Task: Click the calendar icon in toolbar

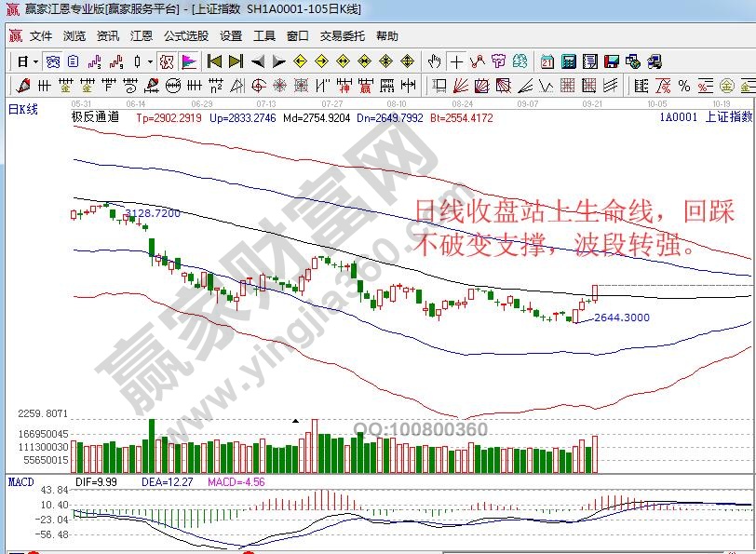Action: pyautogui.click(x=547, y=62)
